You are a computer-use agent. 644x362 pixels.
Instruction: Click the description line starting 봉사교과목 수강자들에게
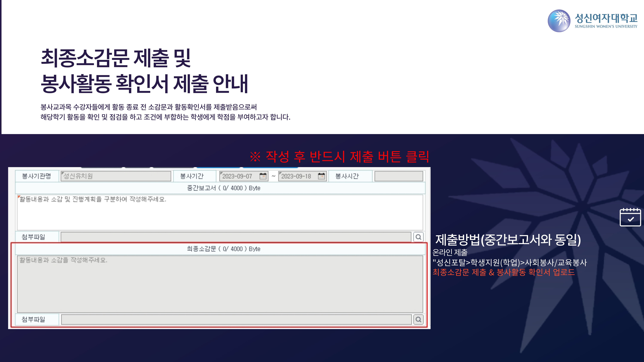point(149,107)
